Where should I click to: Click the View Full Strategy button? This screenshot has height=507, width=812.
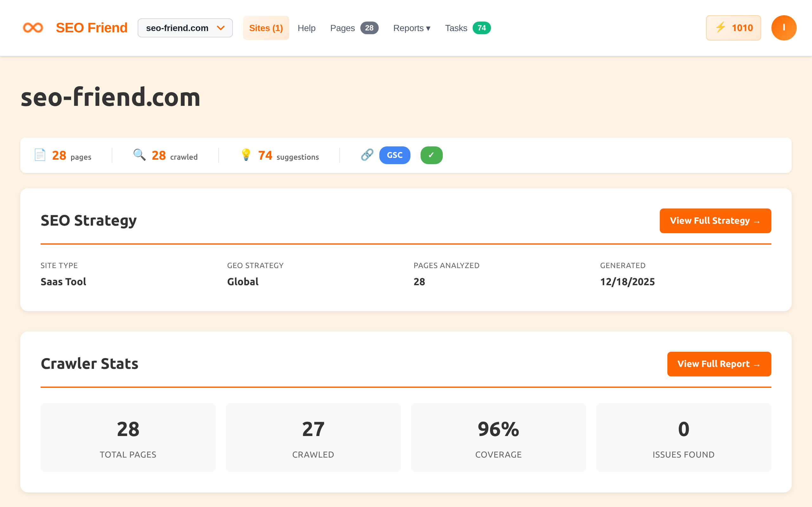tap(715, 221)
